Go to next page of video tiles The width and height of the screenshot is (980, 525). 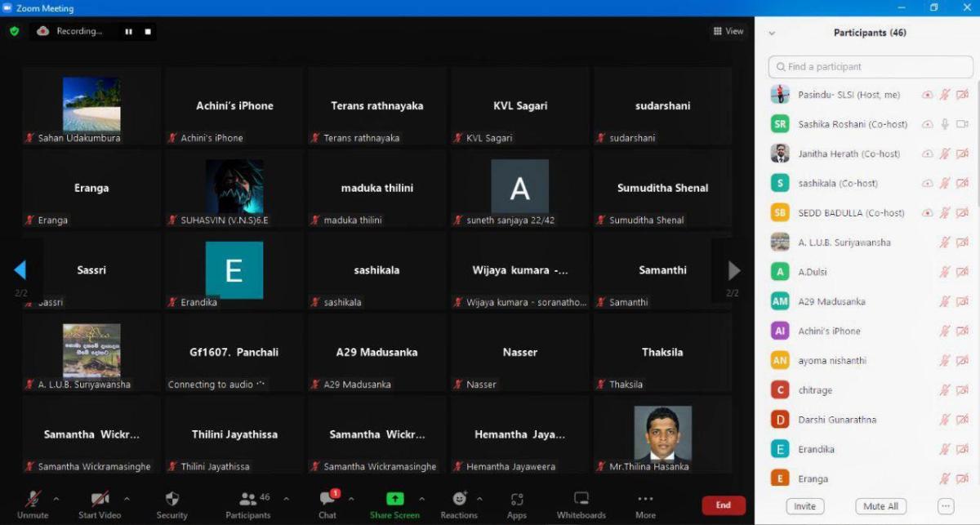click(733, 270)
